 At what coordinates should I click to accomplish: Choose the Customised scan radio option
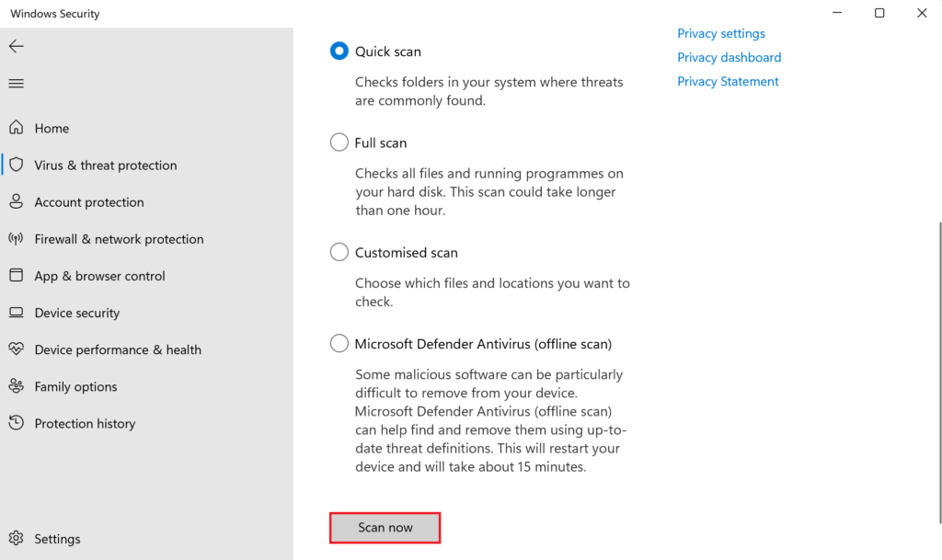point(339,252)
